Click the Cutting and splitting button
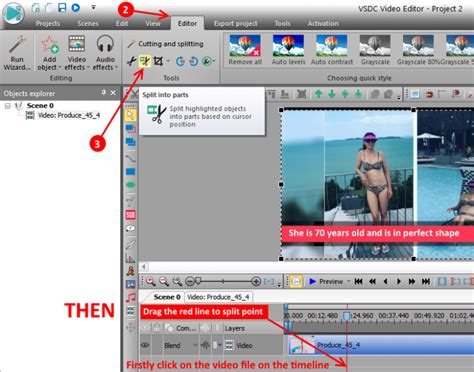The width and height of the screenshot is (474, 372). pos(165,44)
